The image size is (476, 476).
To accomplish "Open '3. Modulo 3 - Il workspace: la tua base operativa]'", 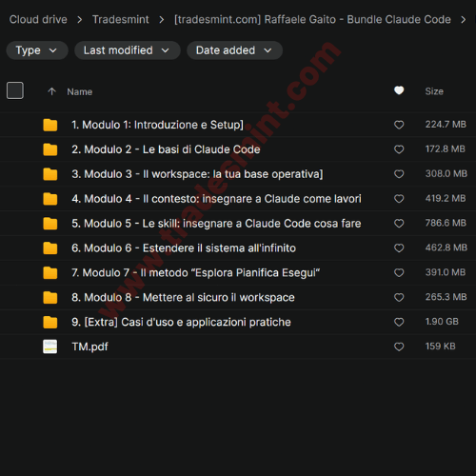I will [197, 174].
